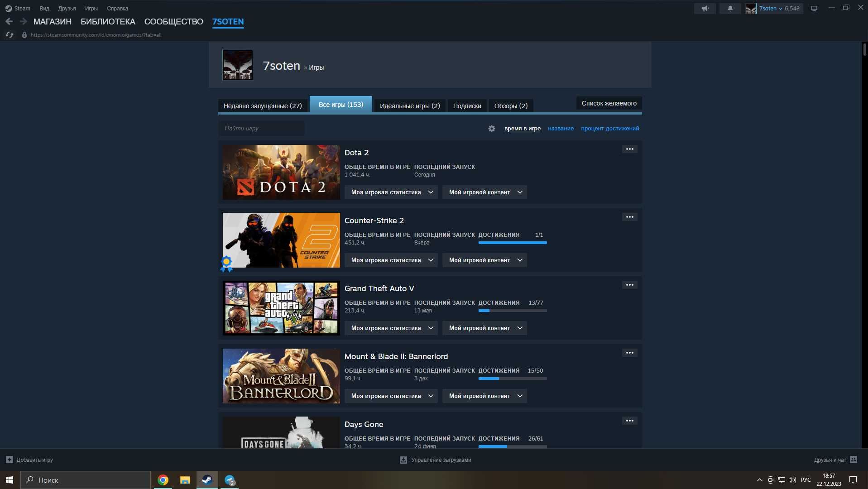Open the three-dots menu for Days Gone
Viewport: 868px width, 489px height.
(629, 421)
